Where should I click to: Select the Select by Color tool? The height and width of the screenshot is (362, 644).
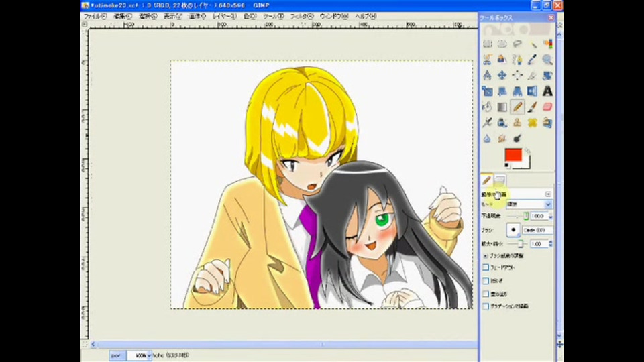point(547,44)
